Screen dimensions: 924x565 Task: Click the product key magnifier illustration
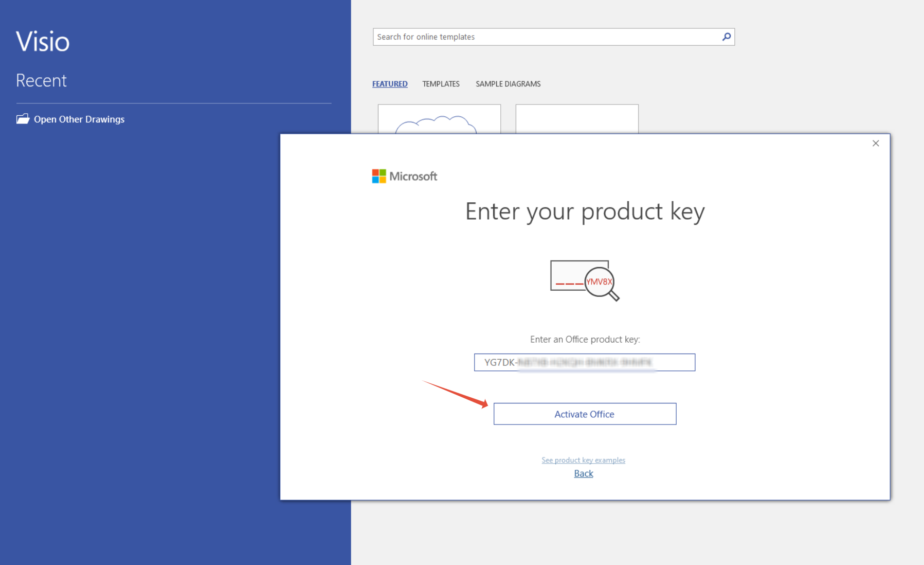click(x=585, y=281)
